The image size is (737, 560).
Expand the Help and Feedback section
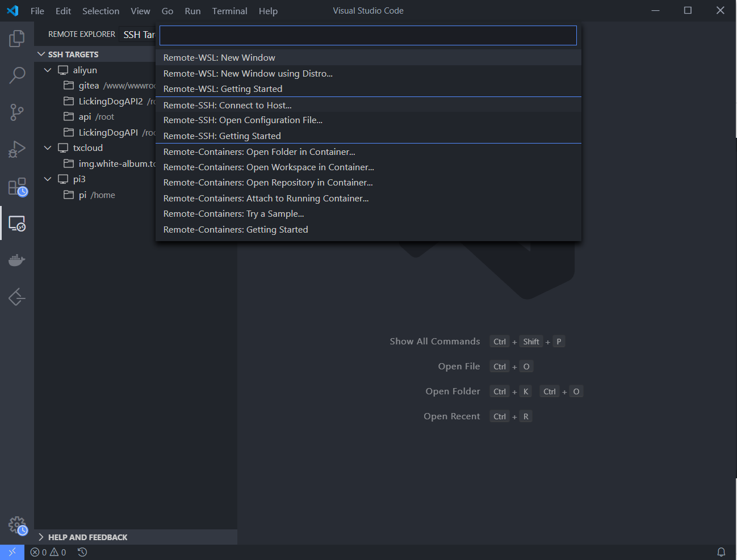pyautogui.click(x=41, y=537)
